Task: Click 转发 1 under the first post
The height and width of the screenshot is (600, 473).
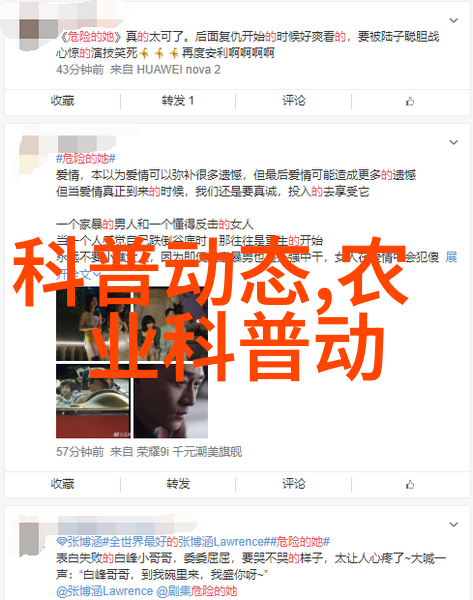Action: tap(178, 101)
